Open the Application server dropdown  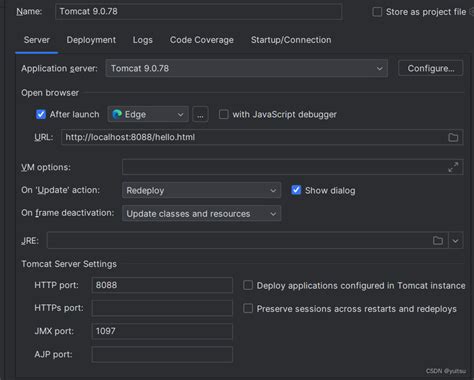[247, 68]
